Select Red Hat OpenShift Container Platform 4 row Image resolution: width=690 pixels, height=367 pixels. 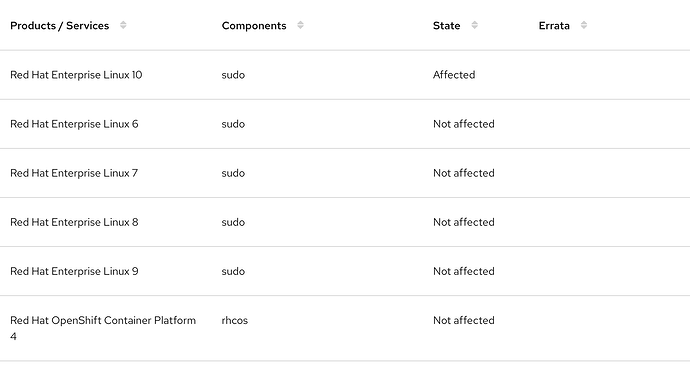coord(345,328)
